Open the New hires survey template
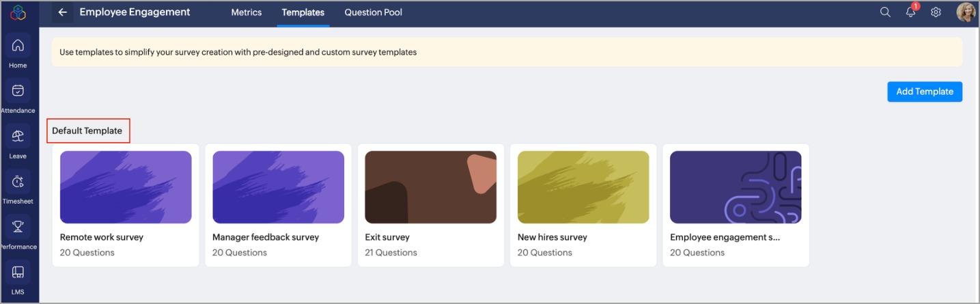This screenshot has width=980, height=304. point(583,205)
